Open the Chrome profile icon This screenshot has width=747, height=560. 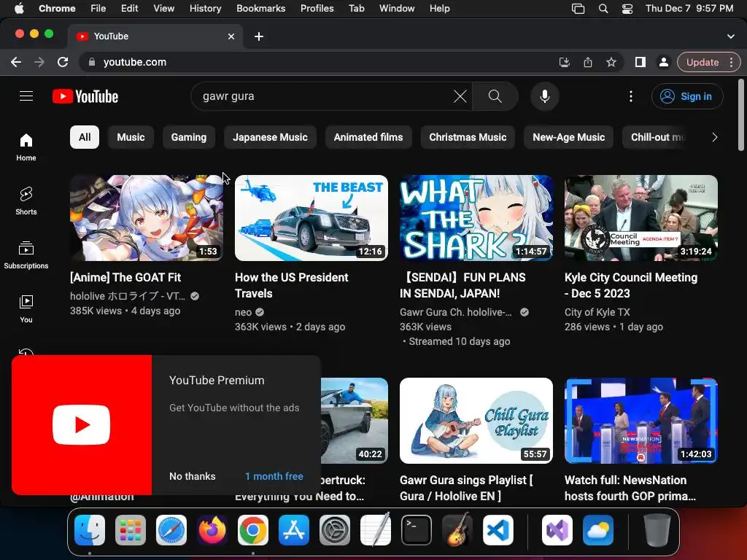pos(664,62)
